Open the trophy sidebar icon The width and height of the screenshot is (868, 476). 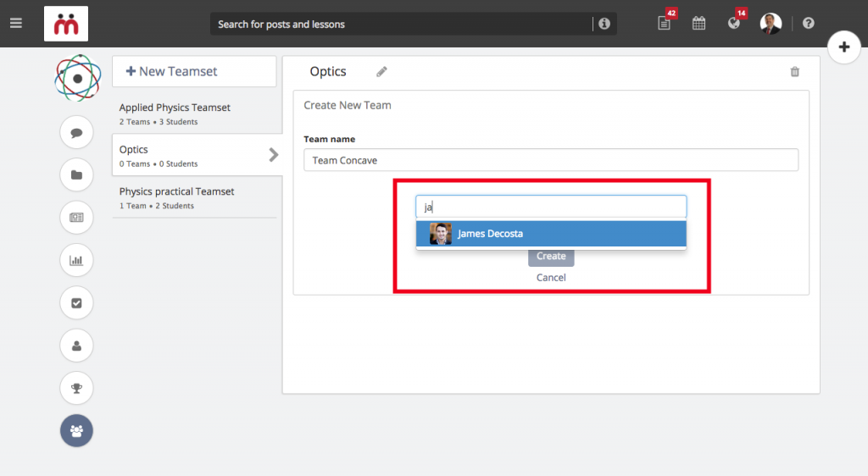pos(76,388)
